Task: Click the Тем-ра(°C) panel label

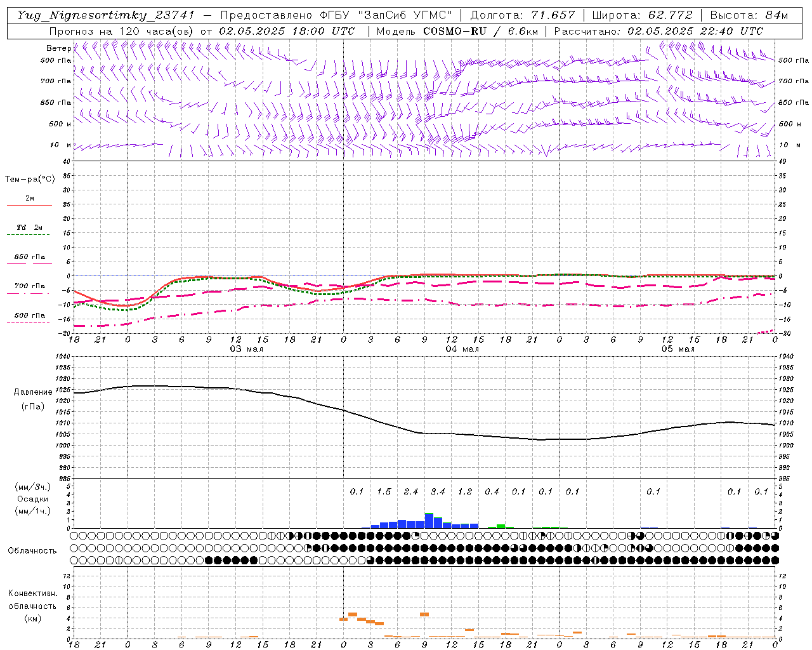Action: click(x=30, y=180)
